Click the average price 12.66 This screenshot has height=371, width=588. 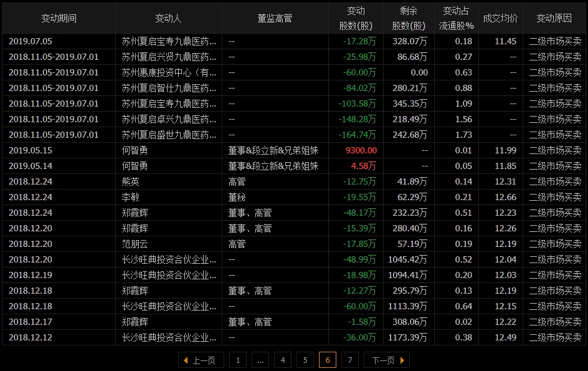(506, 197)
